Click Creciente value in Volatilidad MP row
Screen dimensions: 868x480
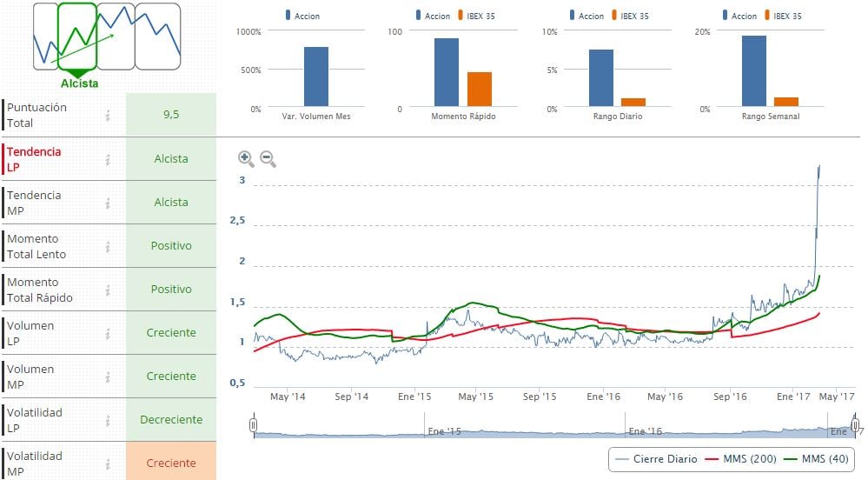171,463
